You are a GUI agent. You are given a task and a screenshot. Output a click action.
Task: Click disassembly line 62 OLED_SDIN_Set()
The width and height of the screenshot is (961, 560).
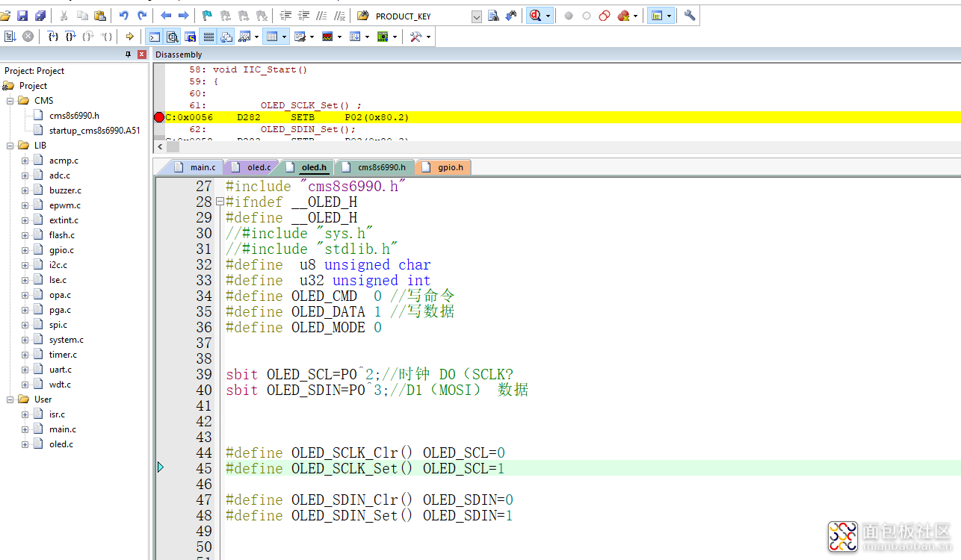point(309,129)
